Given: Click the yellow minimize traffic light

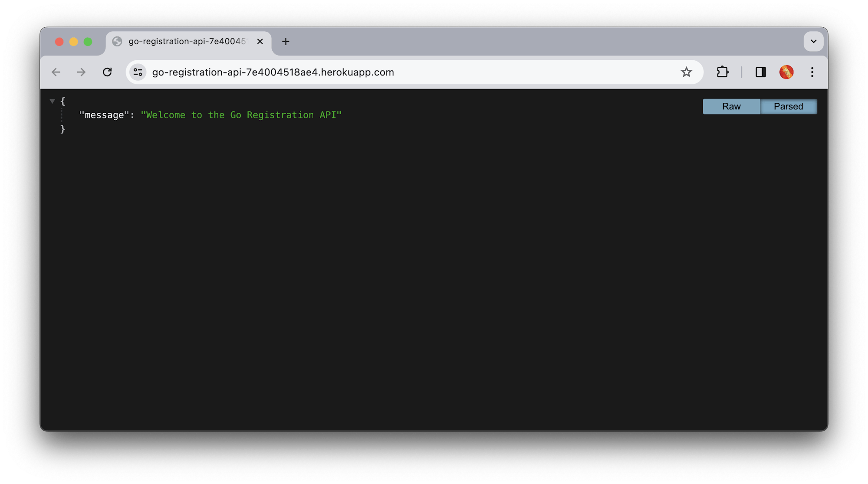Looking at the screenshot, I should pyautogui.click(x=73, y=41).
